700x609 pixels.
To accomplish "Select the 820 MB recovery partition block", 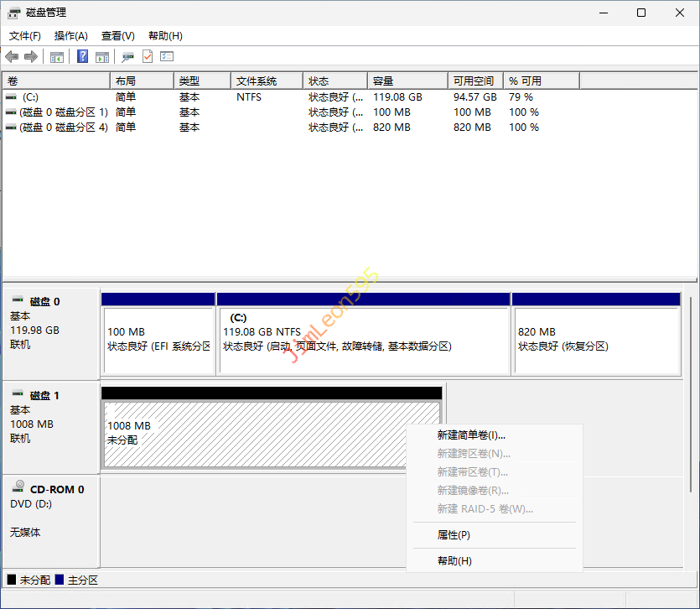I will [x=595, y=340].
